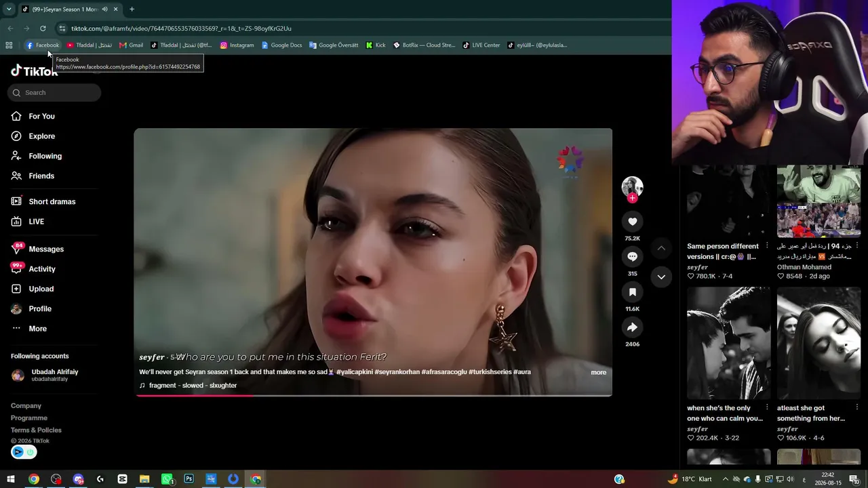Open the Google Översätt bookmark
The width and height of the screenshot is (868, 488).
click(x=334, y=45)
